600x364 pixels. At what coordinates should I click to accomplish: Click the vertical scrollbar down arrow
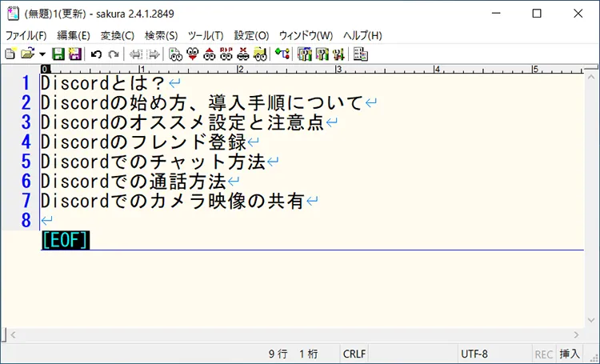[x=591, y=320]
